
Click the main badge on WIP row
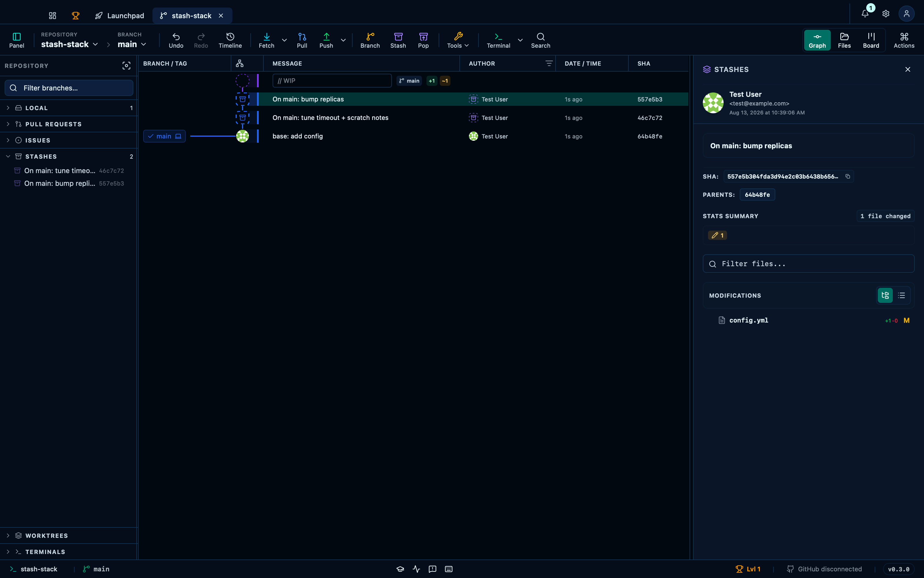(x=409, y=81)
